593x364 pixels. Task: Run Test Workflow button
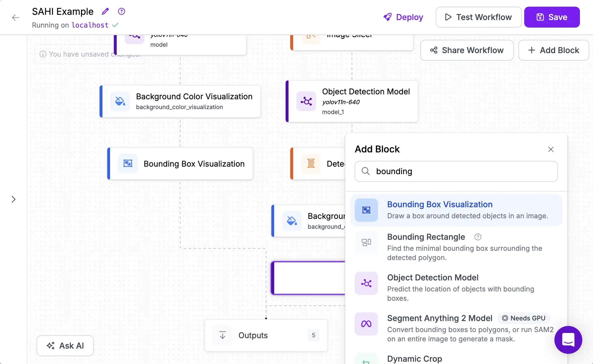coord(478,17)
